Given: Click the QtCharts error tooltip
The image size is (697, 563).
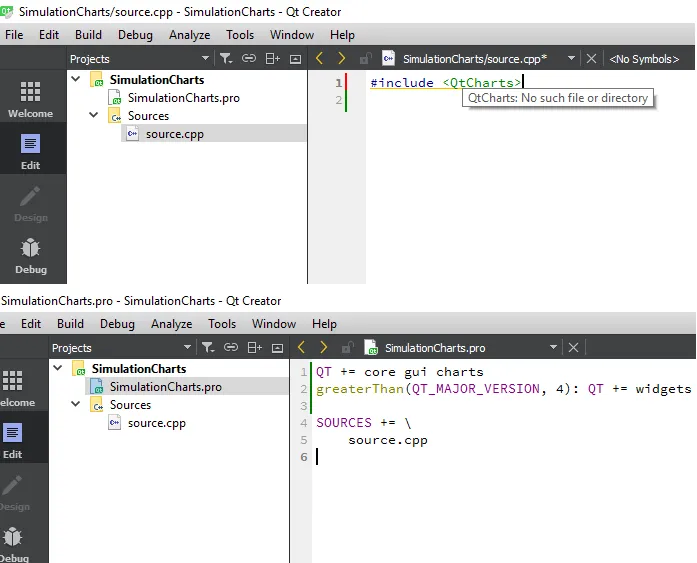Looking at the screenshot, I should 558,98.
